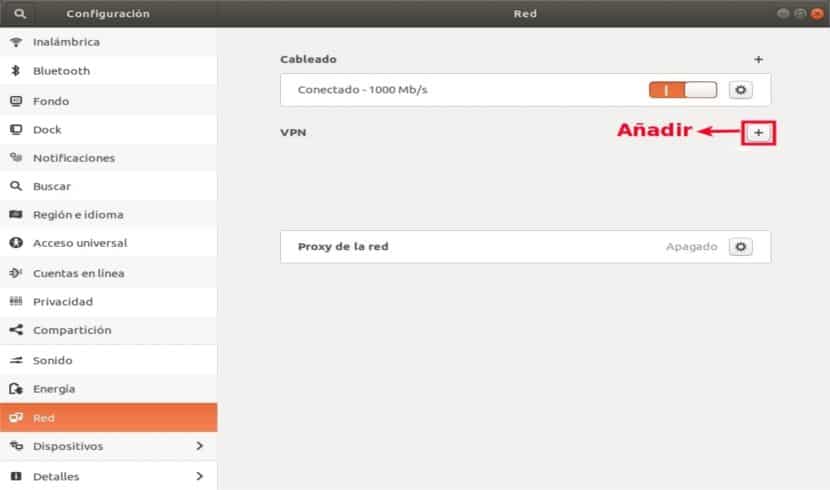Click the Cuentas en línea icon
Screen dimensions: 830x490
[x=16, y=273]
